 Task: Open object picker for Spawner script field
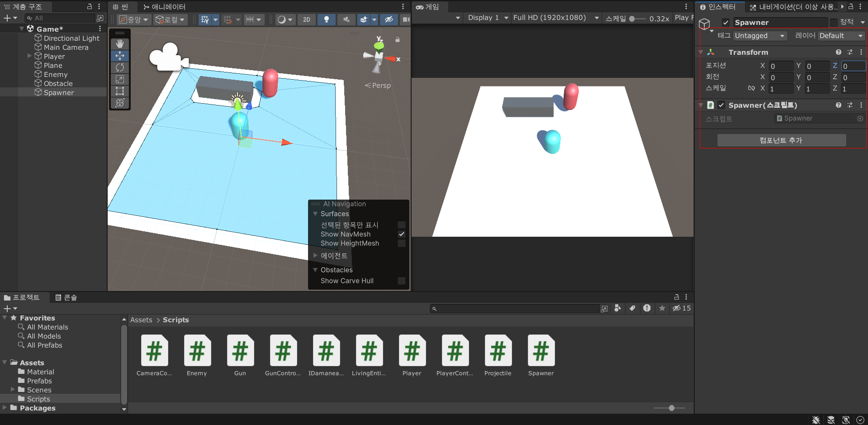click(860, 119)
